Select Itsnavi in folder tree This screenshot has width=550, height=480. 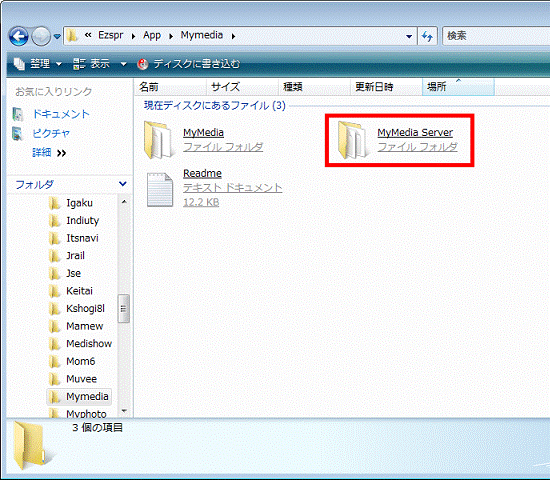[x=82, y=238]
